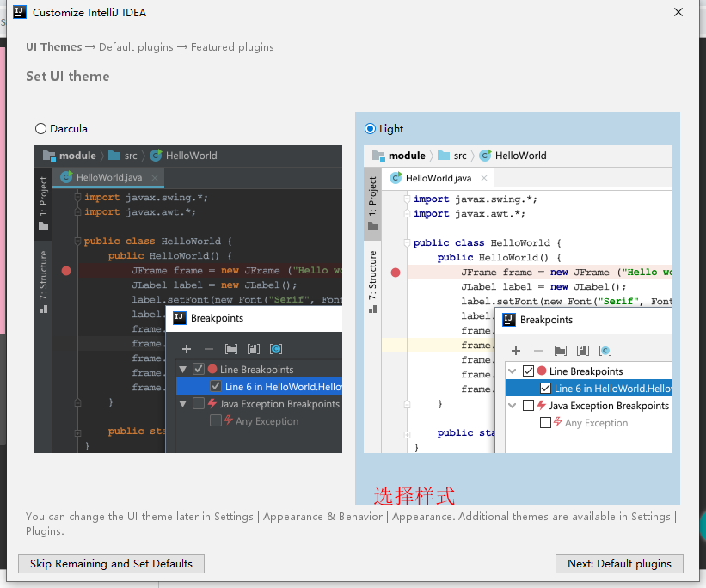Click add breakpoint plus icon in Light preview

pos(516,351)
